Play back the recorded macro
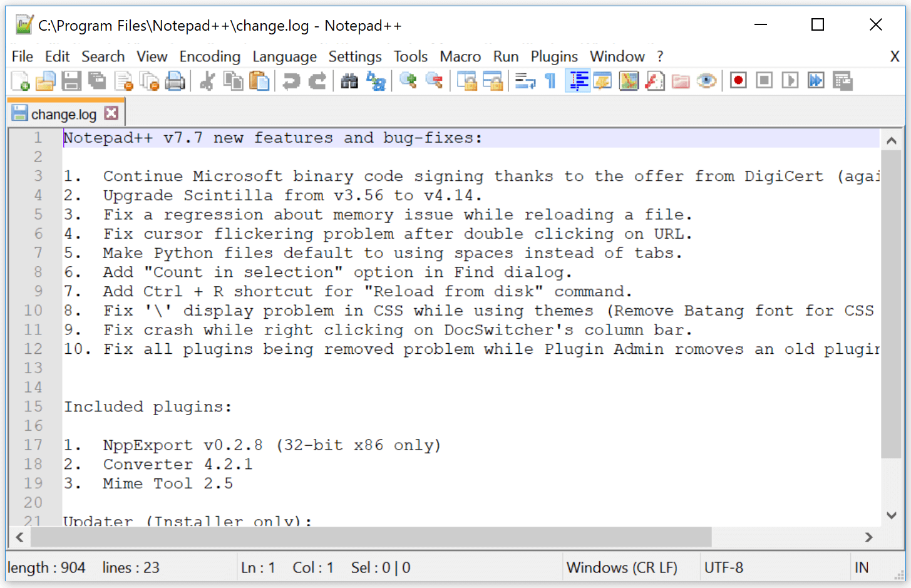Viewport: 911px width, 588px height. coord(789,80)
